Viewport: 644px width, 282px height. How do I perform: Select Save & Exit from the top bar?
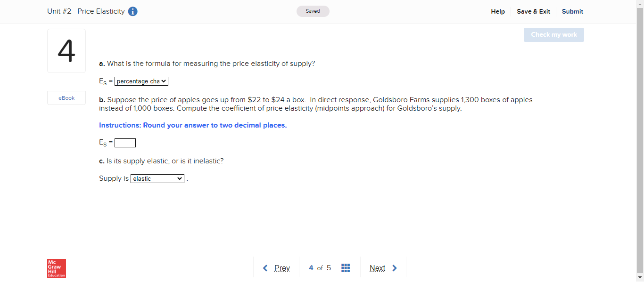pyautogui.click(x=533, y=11)
